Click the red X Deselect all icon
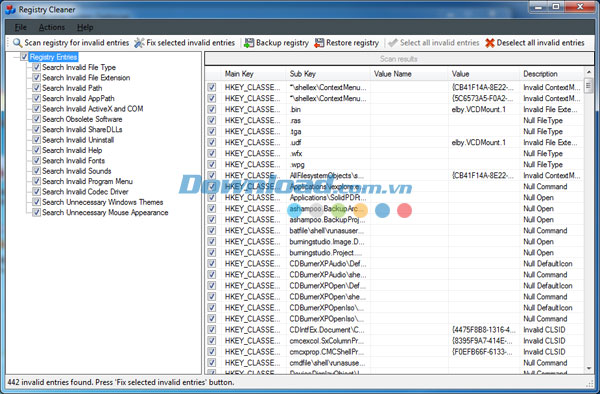The height and width of the screenshot is (394, 600). (x=490, y=43)
